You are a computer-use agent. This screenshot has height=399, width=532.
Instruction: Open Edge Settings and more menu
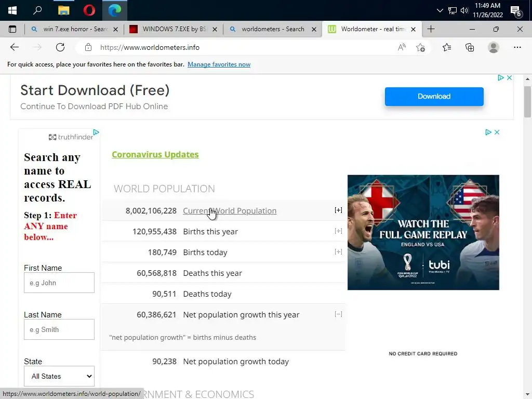pyautogui.click(x=517, y=47)
